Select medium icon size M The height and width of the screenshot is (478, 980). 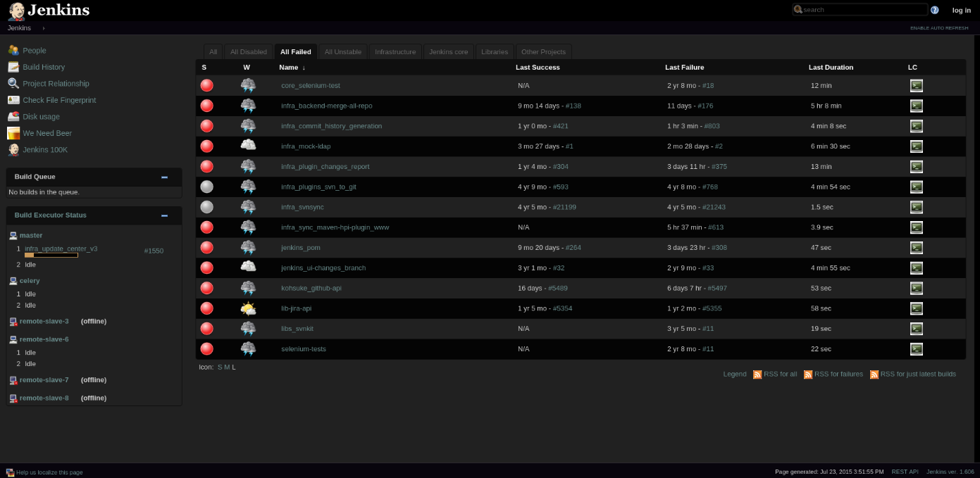point(227,367)
